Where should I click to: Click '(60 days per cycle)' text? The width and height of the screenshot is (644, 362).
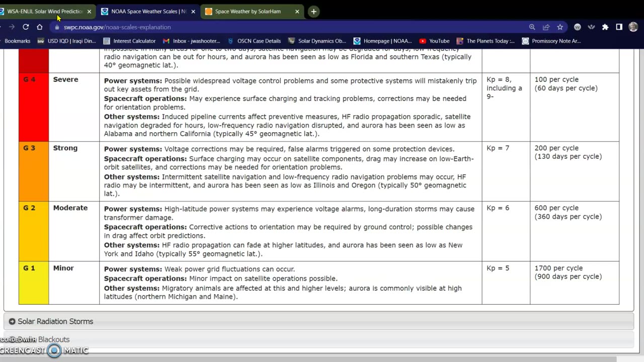[566, 88]
